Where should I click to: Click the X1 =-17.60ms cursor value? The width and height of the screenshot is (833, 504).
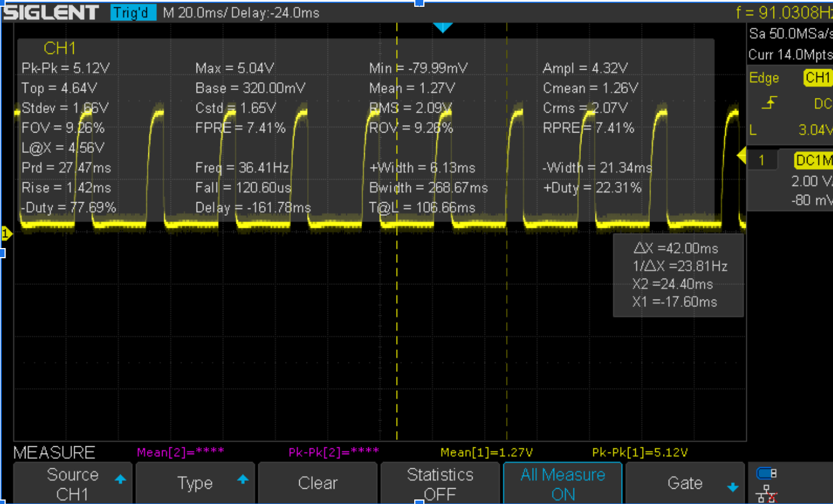(x=675, y=302)
